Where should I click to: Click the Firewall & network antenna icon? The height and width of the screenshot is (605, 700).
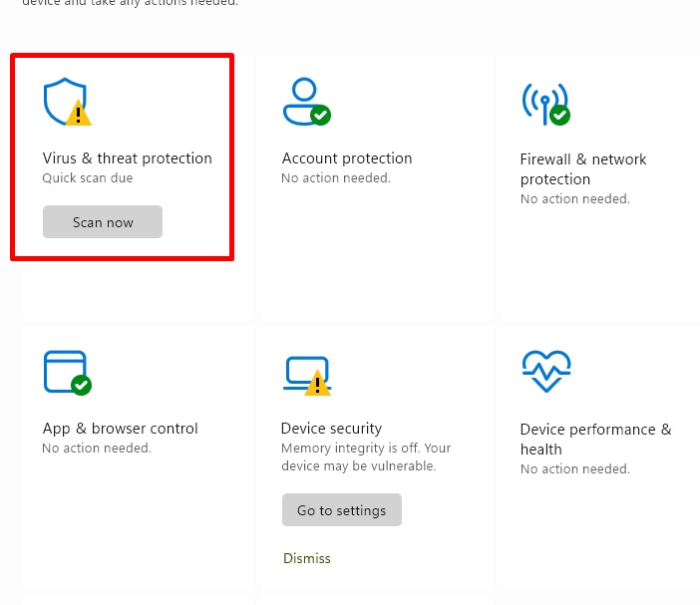pos(541,100)
